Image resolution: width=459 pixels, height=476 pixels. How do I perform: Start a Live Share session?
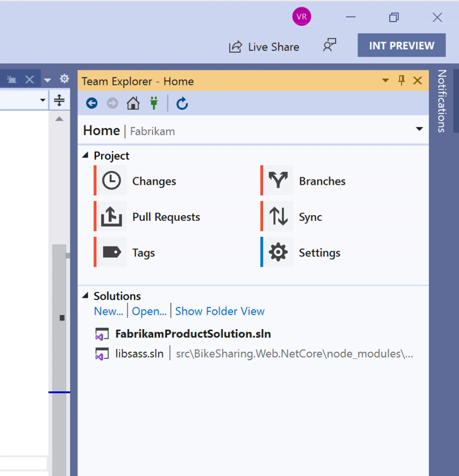265,47
